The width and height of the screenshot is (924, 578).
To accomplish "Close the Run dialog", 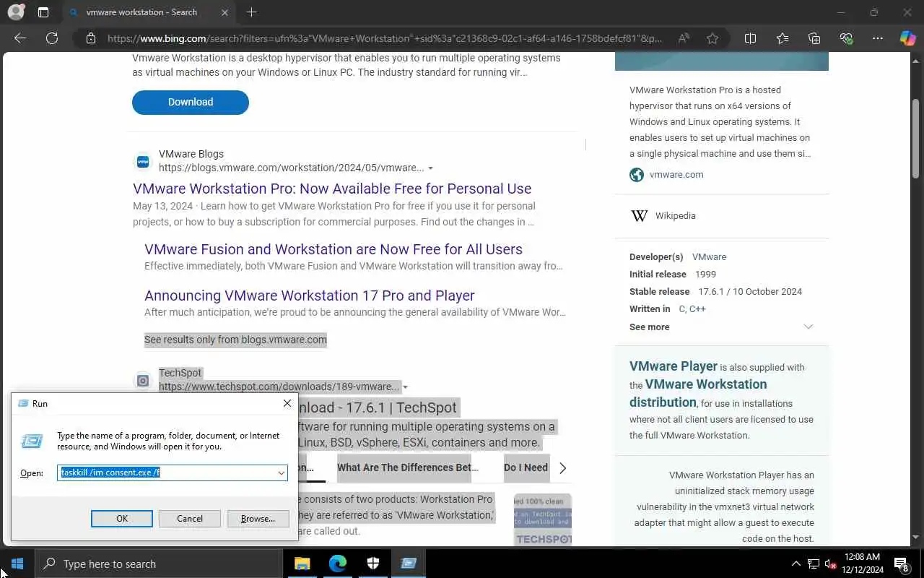I will coord(287,403).
